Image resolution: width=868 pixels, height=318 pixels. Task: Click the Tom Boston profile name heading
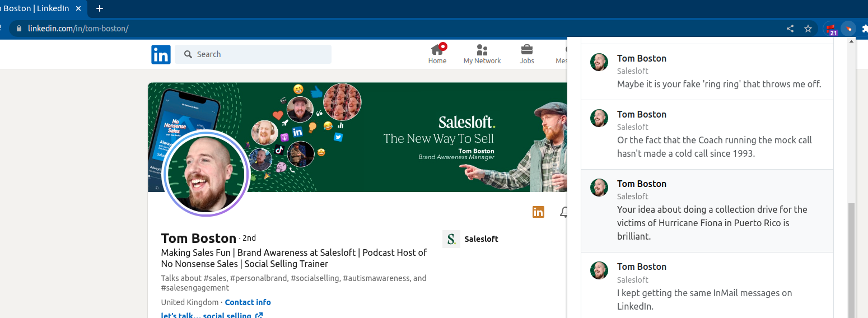point(199,238)
